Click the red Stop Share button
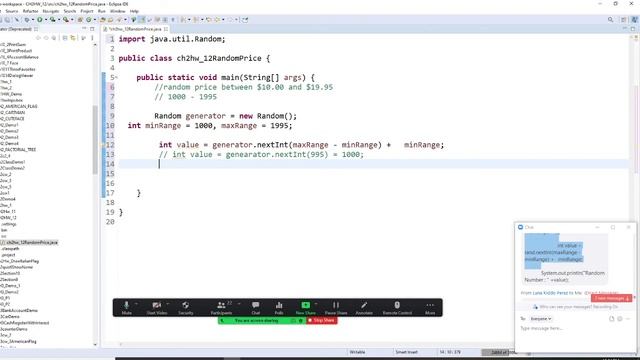640x360 pixels. tap(322, 320)
